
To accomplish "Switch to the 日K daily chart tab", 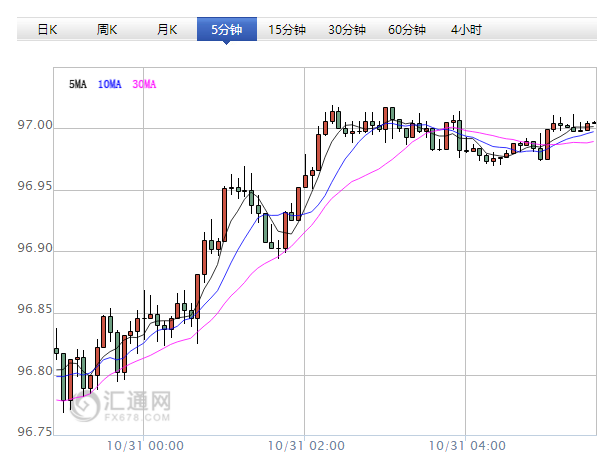I will (47, 29).
